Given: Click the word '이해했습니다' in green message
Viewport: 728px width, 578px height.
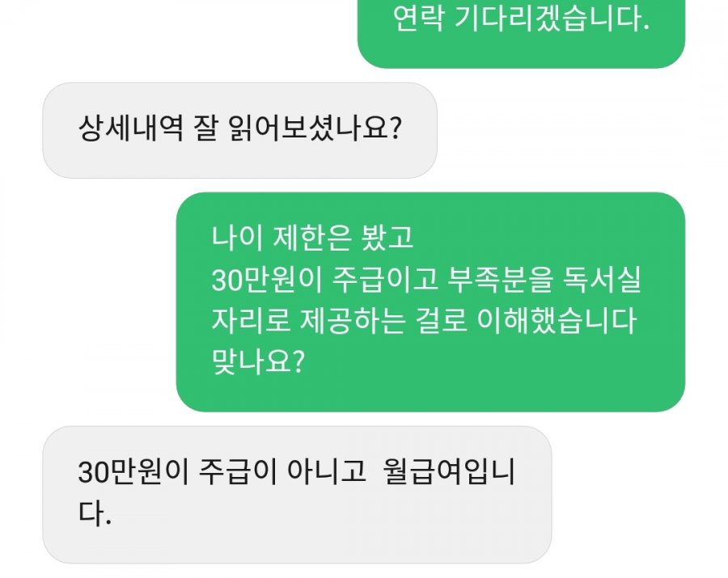Looking at the screenshot, I should tap(557, 321).
